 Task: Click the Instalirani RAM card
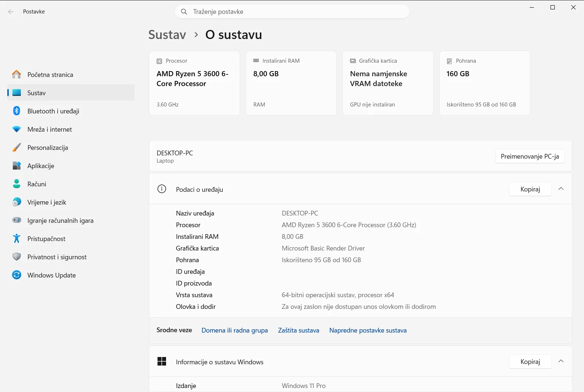[291, 83]
